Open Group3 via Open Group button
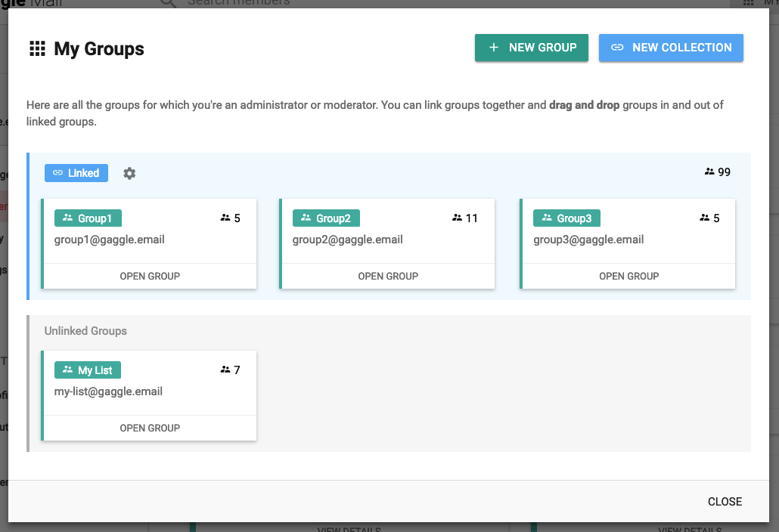779x532 pixels. (x=628, y=276)
